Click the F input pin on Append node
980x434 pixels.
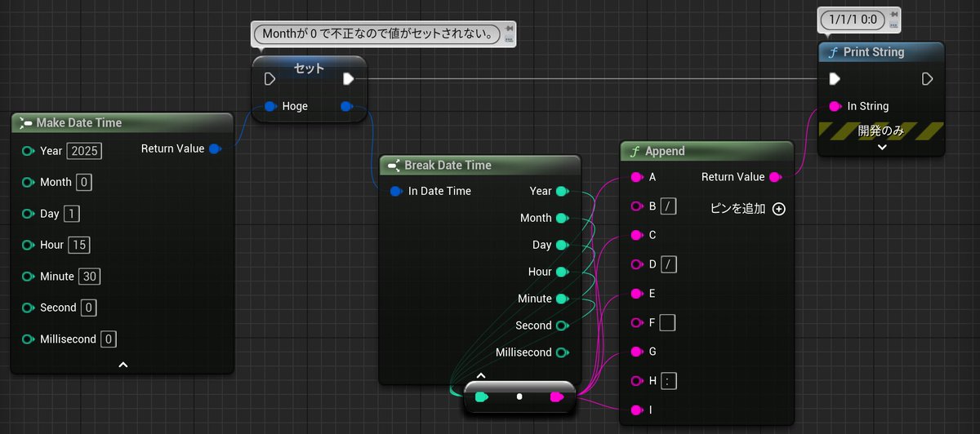(x=637, y=322)
